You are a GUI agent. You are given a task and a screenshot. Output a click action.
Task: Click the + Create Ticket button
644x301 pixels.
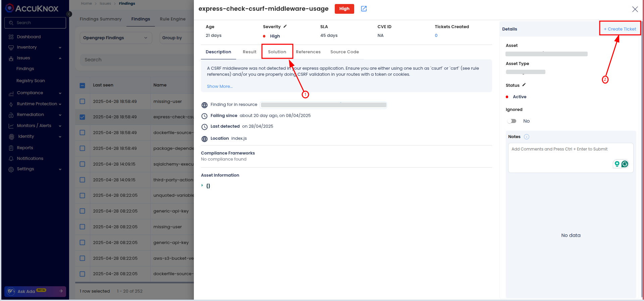pos(620,29)
